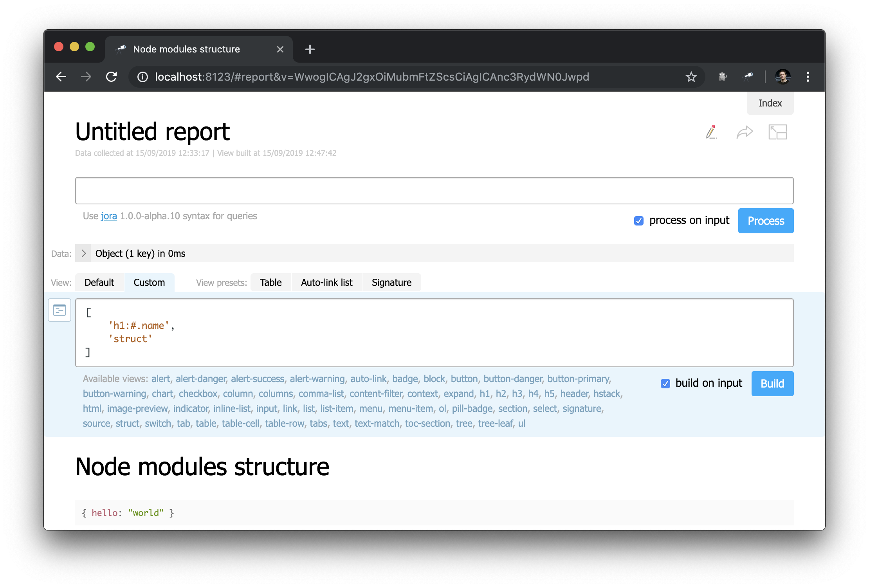
Task: Select the Custom view tab
Action: [x=149, y=283]
